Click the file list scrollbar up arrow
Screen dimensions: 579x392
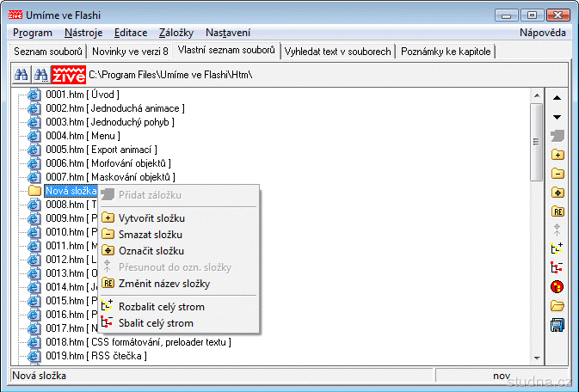[x=537, y=95]
